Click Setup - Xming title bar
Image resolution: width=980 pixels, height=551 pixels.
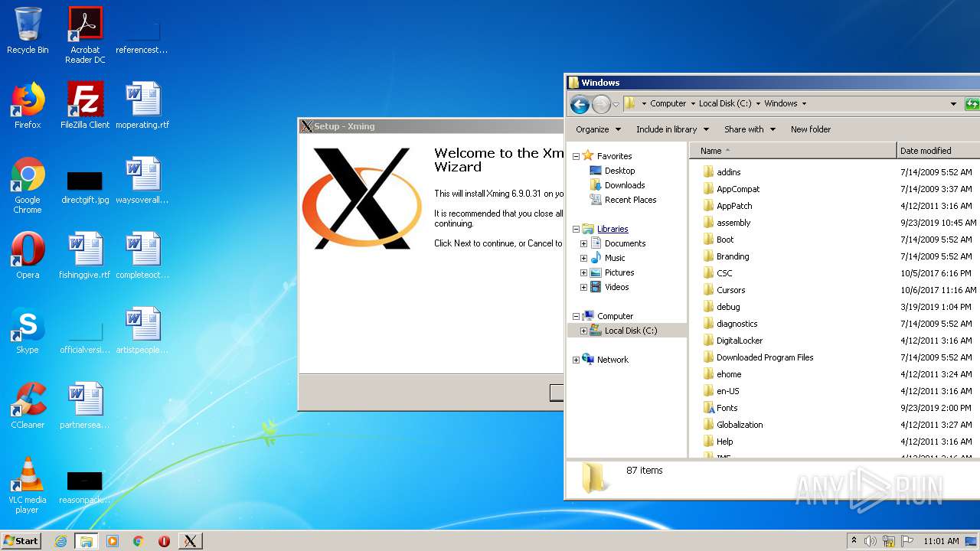(431, 126)
